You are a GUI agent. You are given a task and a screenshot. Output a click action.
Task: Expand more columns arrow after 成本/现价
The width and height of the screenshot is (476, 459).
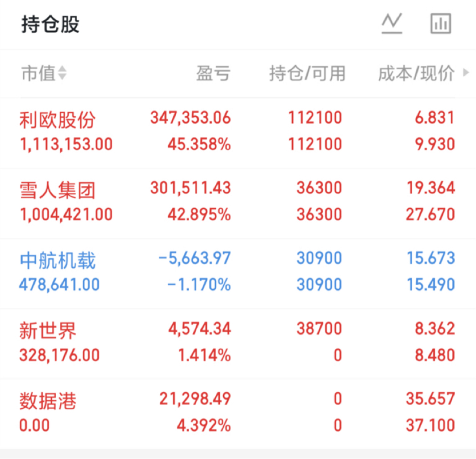coord(466,73)
